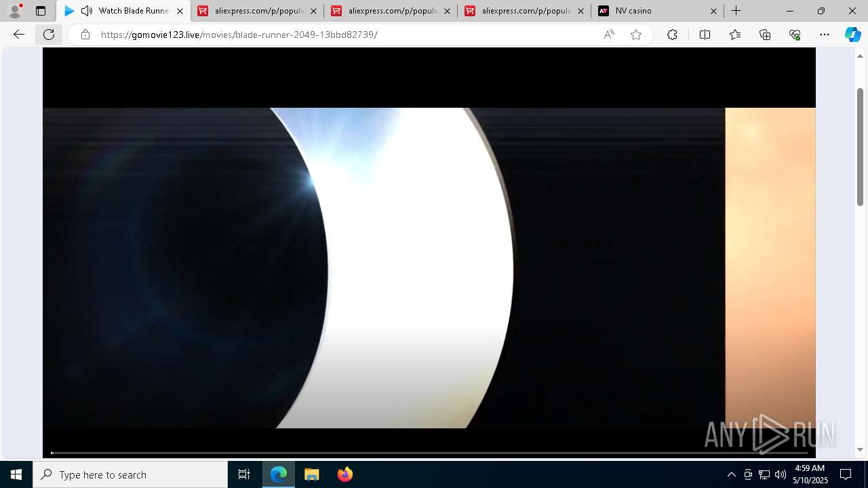Open the notification center
This screenshot has height=488, width=868.
tap(846, 474)
